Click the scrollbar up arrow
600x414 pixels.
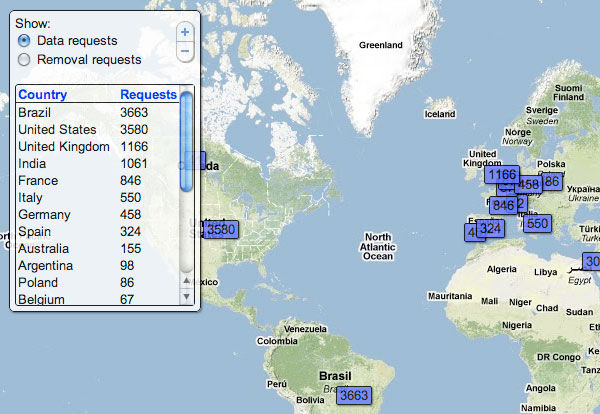tap(186, 280)
